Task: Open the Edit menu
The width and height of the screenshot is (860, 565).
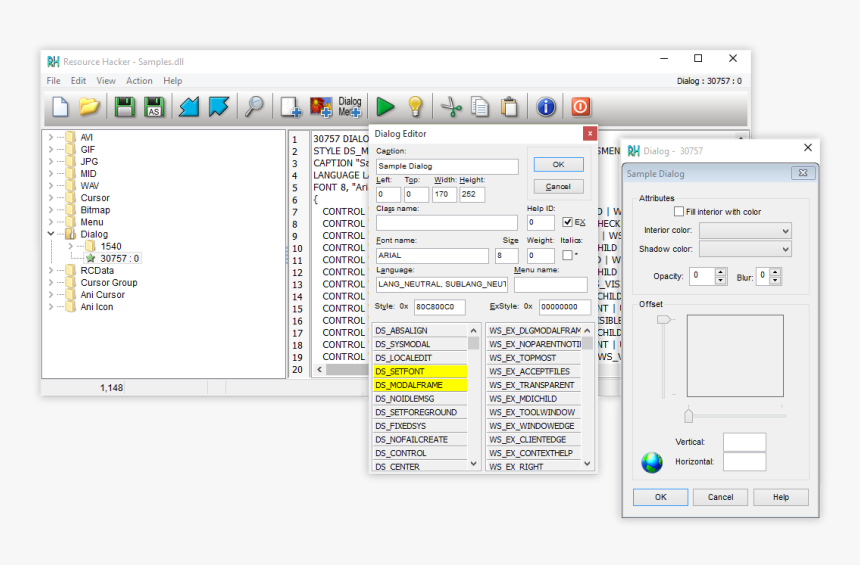Action: [78, 81]
